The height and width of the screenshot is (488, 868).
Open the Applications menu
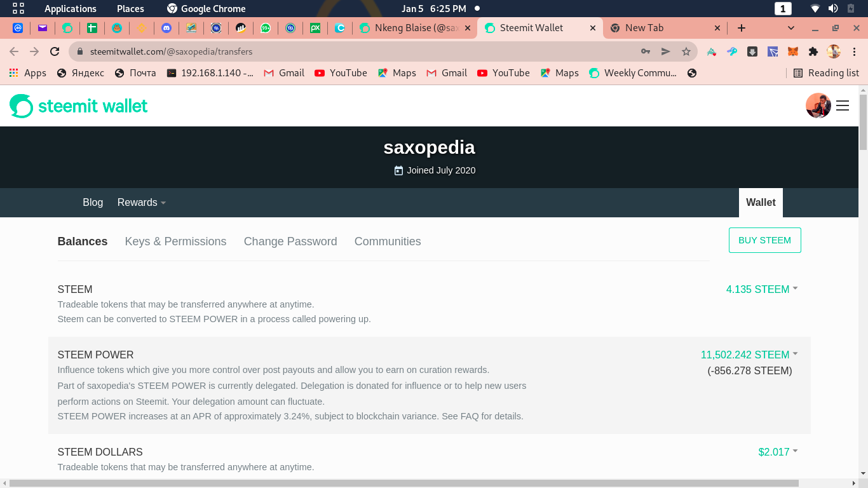(70, 8)
